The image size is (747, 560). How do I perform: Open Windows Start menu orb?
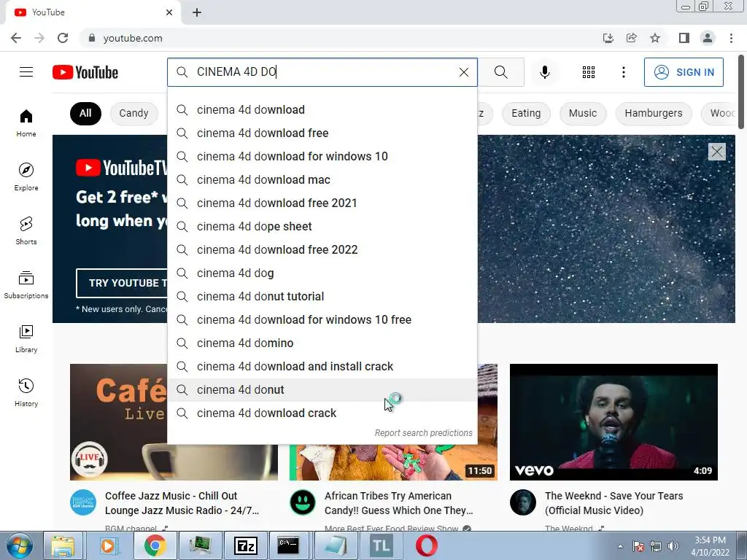[x=19, y=545]
